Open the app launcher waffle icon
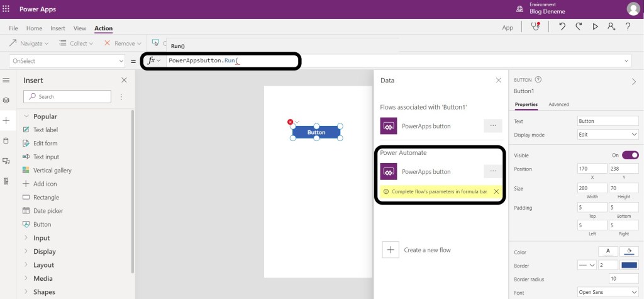Viewport: 644px width, 299px height. tap(6, 9)
